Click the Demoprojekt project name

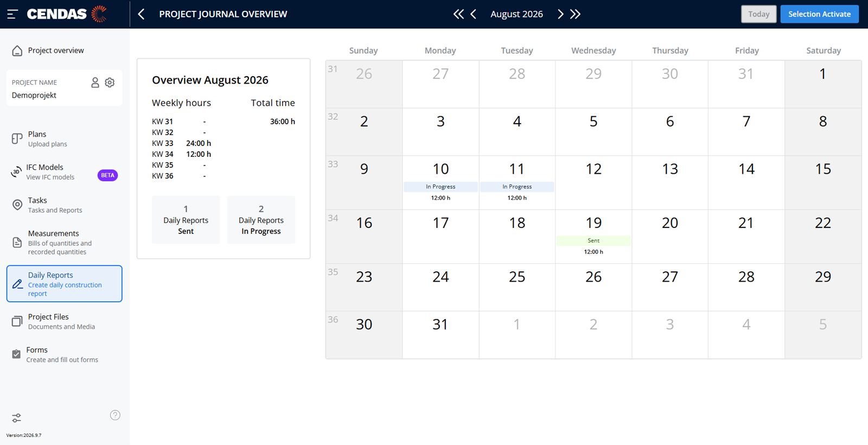pyautogui.click(x=34, y=96)
